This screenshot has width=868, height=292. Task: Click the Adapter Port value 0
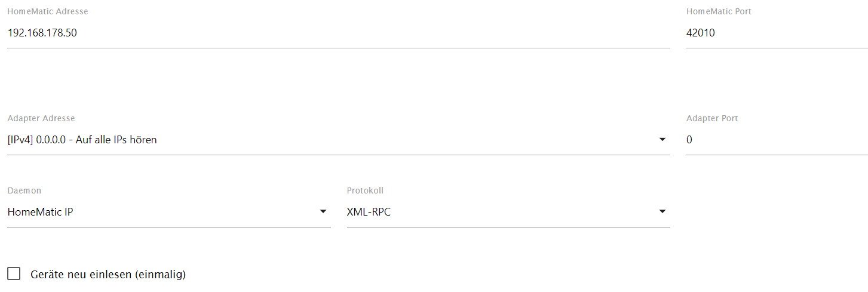click(x=689, y=140)
